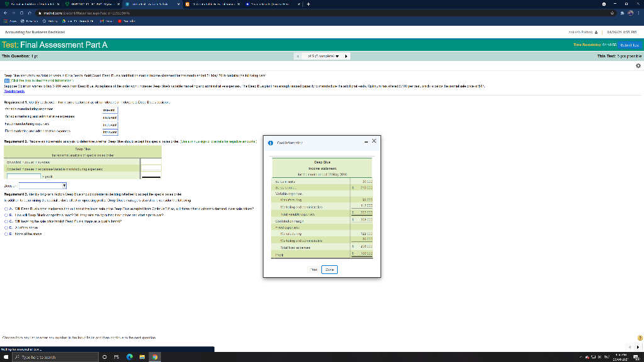Image resolution: width=644 pixels, height=362 pixels.
Task: Click the browser forward arrow
Action: pos(14,13)
